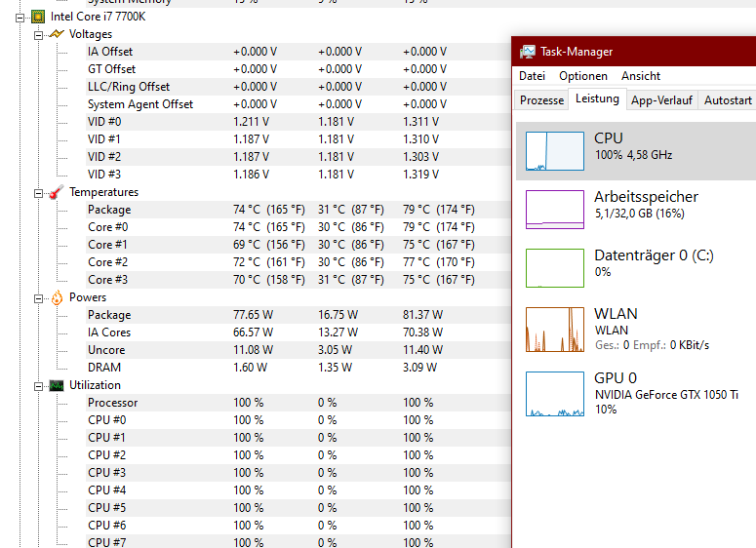Select the CPU performance graph thumbnail

tap(555, 151)
